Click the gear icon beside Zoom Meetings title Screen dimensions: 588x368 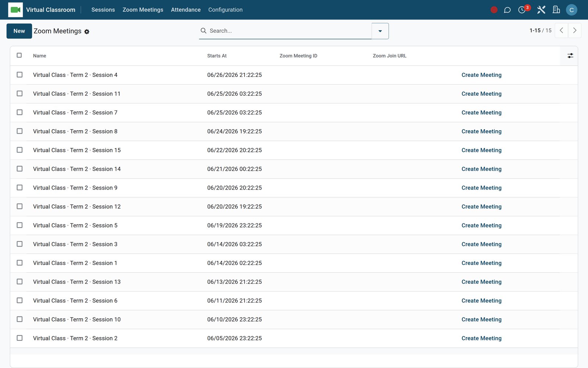coord(87,32)
